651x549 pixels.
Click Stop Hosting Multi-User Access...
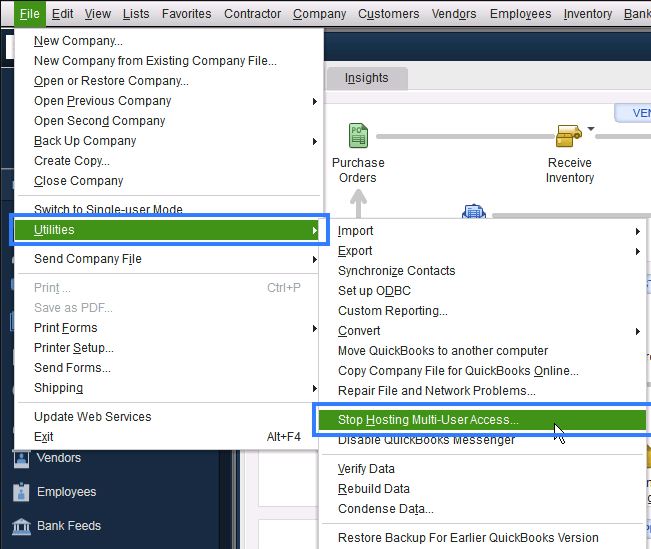[x=482, y=420]
